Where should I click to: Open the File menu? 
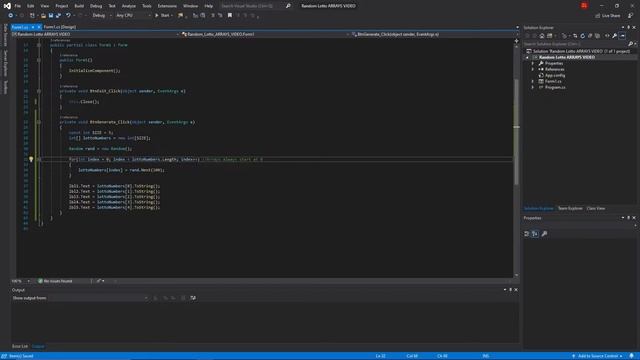click(18, 6)
